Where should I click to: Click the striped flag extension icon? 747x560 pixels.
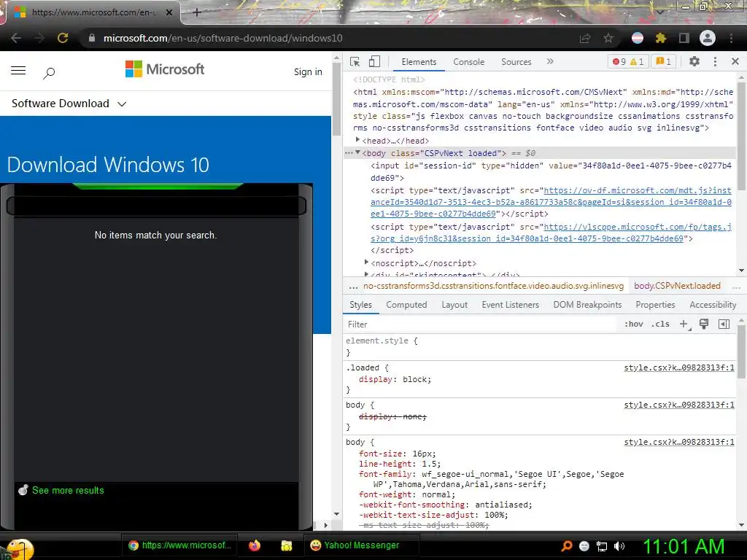638,38
